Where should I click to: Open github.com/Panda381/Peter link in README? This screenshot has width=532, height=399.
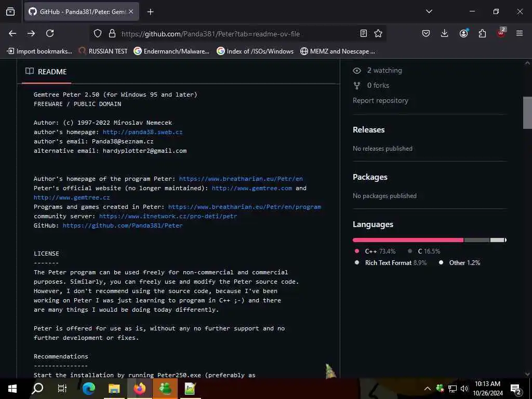(123, 225)
